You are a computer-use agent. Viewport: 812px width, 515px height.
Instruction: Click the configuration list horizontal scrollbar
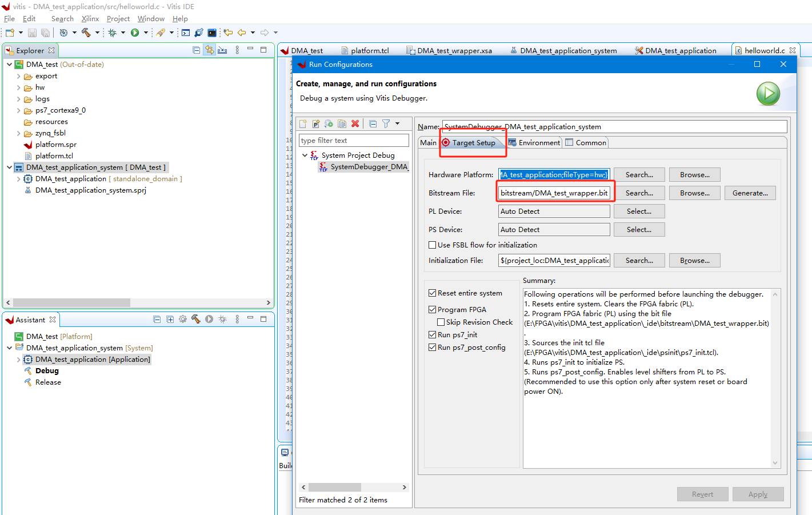334,488
